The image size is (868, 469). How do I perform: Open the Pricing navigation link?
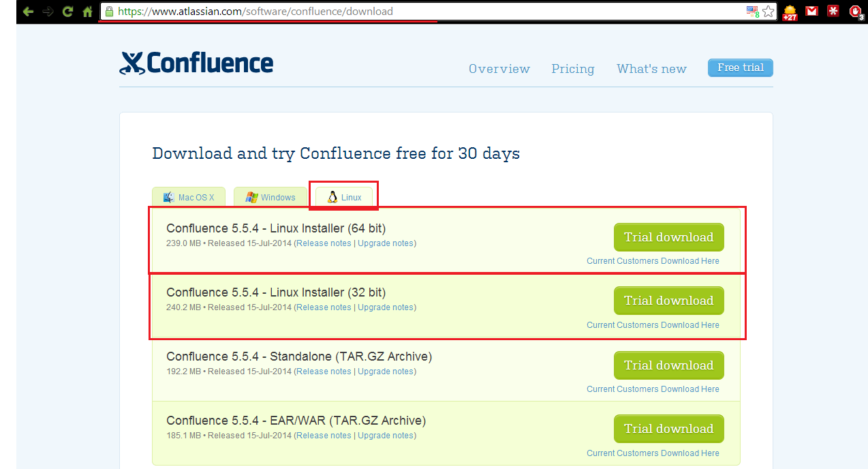click(572, 69)
